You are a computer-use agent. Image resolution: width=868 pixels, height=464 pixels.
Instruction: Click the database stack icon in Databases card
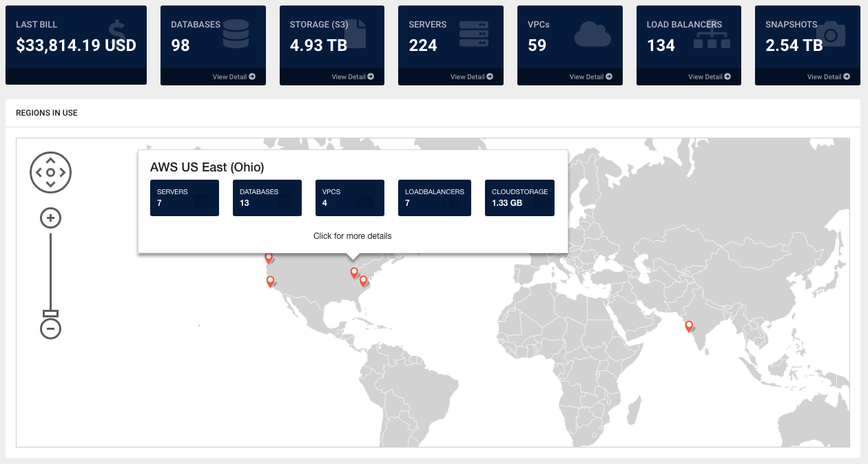click(236, 33)
